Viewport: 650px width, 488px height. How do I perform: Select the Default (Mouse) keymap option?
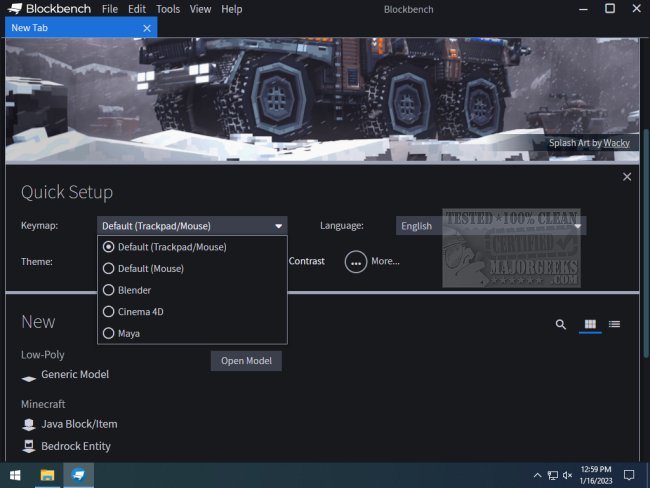(x=150, y=268)
